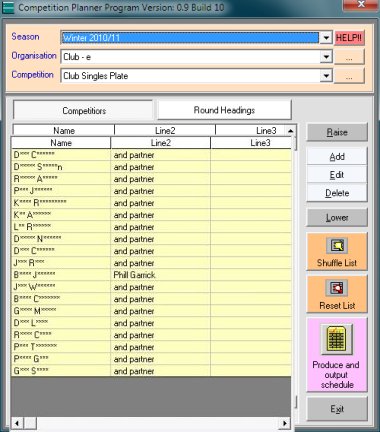The height and width of the screenshot is (432, 380).
Task: Click the horizontal scrollbar right arrow
Action: coord(284,423)
